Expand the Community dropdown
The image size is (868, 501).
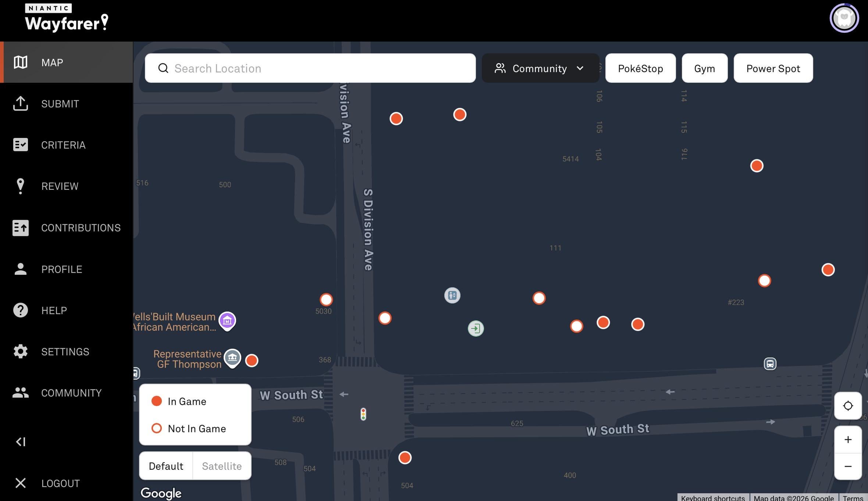click(x=540, y=68)
